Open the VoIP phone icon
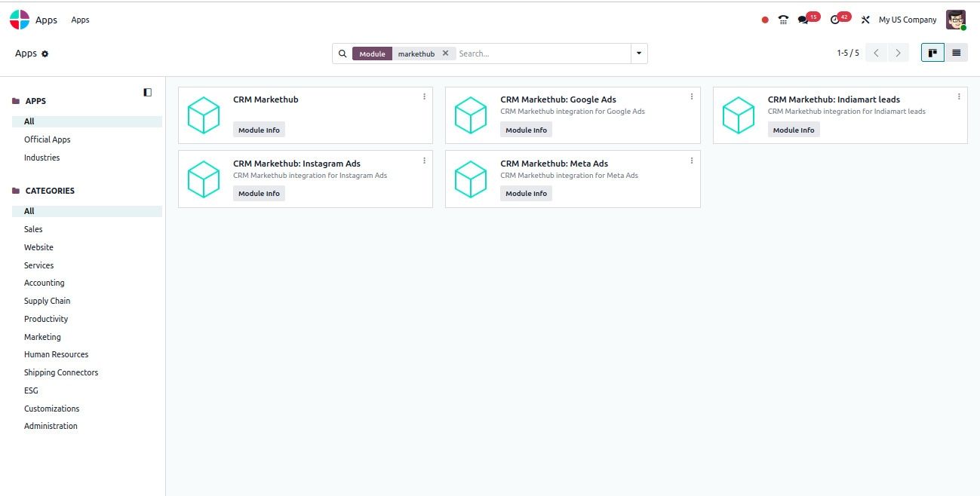 [x=784, y=20]
